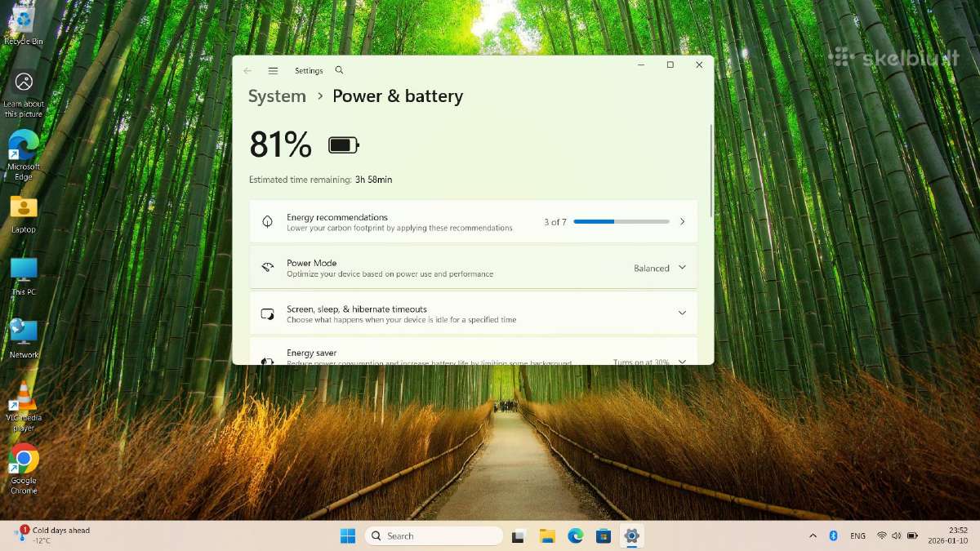Click the Settings window vertical scrollbar
980x551 pixels.
click(x=711, y=171)
